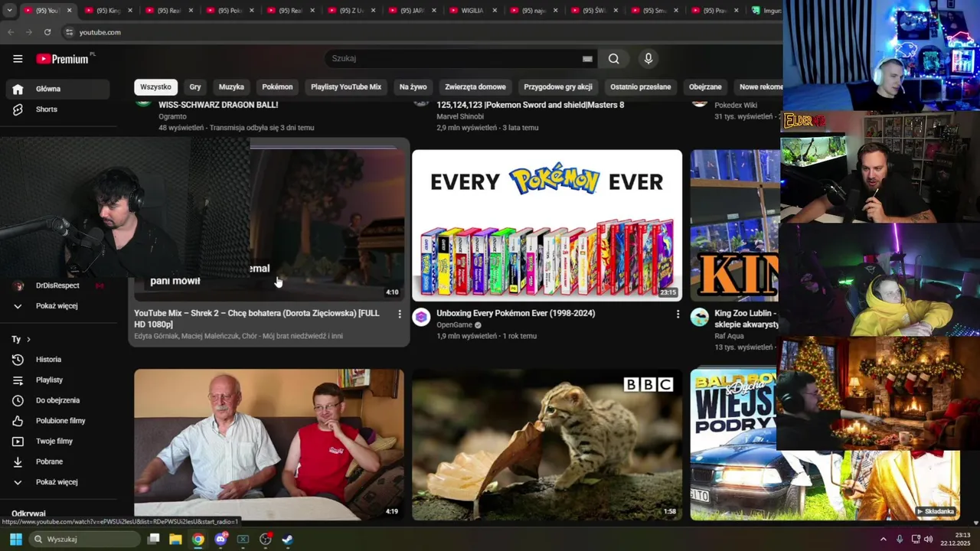This screenshot has height=551, width=980.
Task: Open YouTube Mix Shrek 2 title
Action: [256, 319]
